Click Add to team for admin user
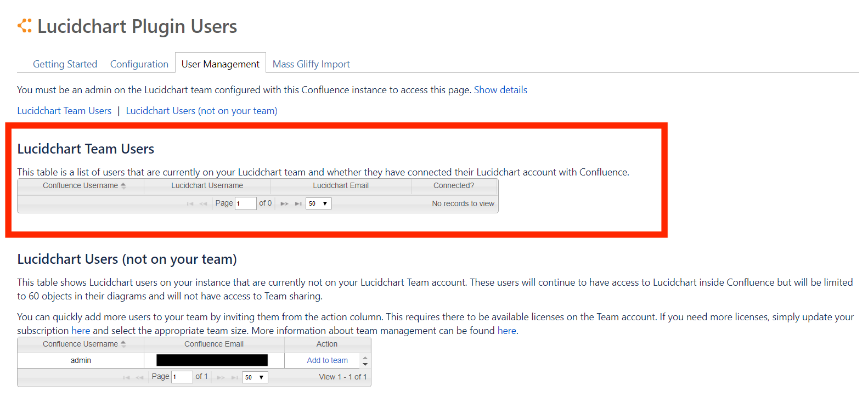 point(327,360)
